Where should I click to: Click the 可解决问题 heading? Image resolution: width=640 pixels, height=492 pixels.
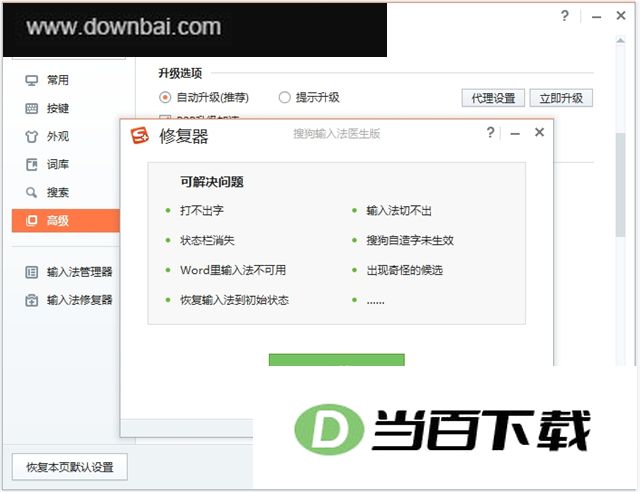pyautogui.click(x=212, y=182)
